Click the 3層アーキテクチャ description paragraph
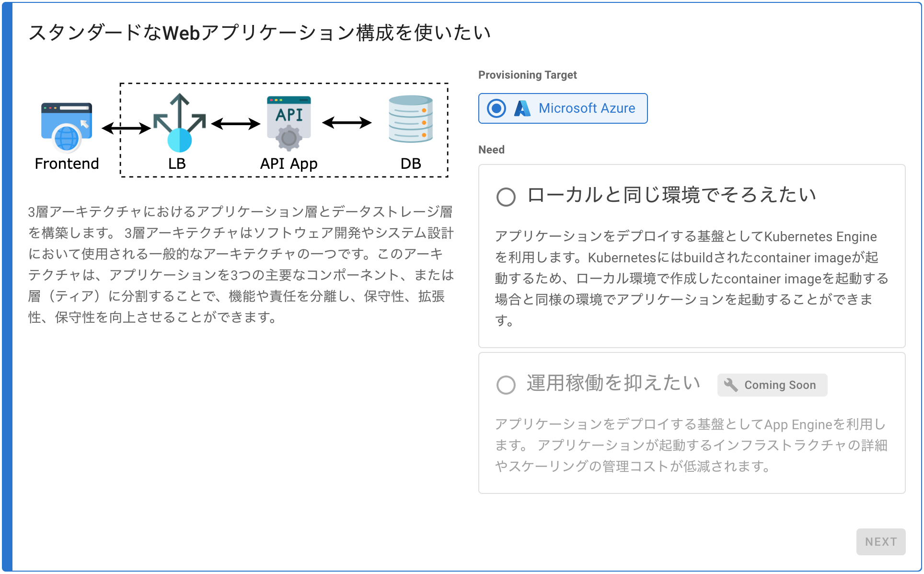The image size is (924, 574). (241, 264)
